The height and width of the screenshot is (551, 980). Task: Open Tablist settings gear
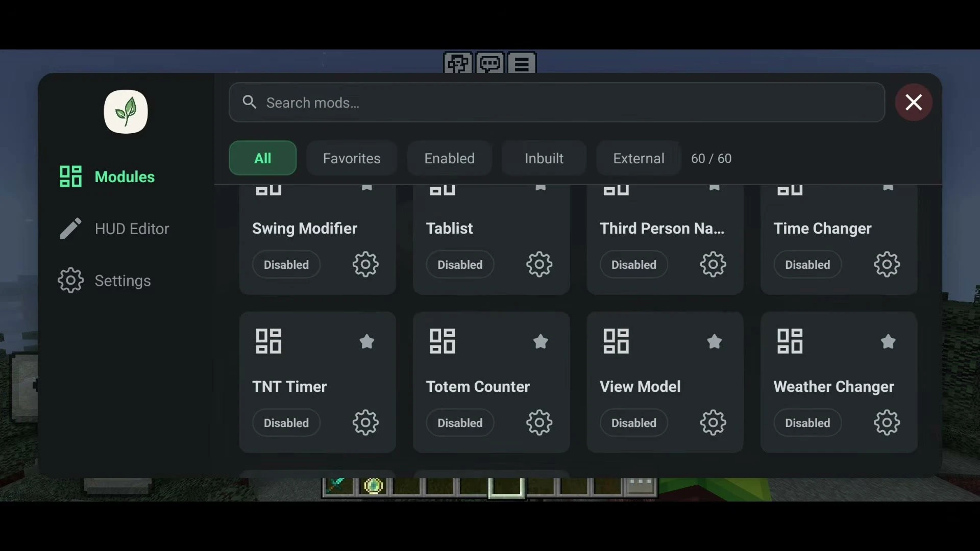pos(540,264)
